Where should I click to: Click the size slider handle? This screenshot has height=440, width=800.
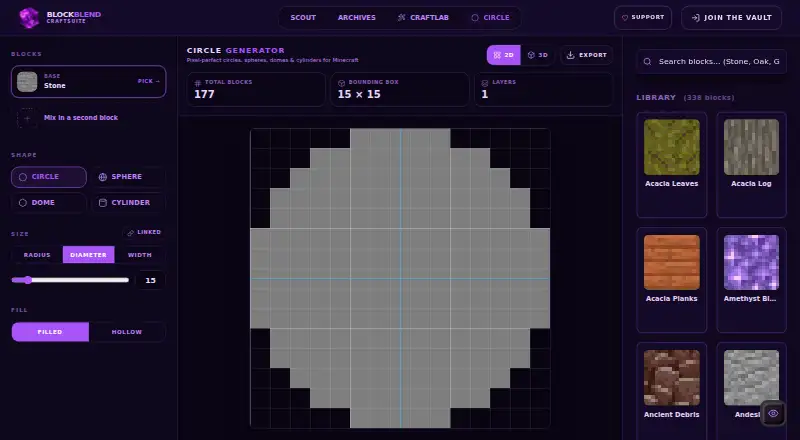click(x=28, y=280)
